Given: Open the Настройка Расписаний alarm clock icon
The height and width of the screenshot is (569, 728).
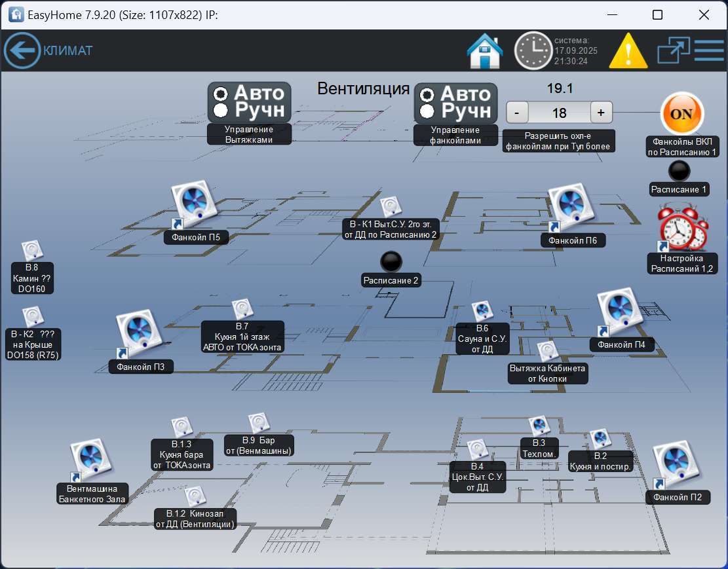Looking at the screenshot, I should coord(682,227).
